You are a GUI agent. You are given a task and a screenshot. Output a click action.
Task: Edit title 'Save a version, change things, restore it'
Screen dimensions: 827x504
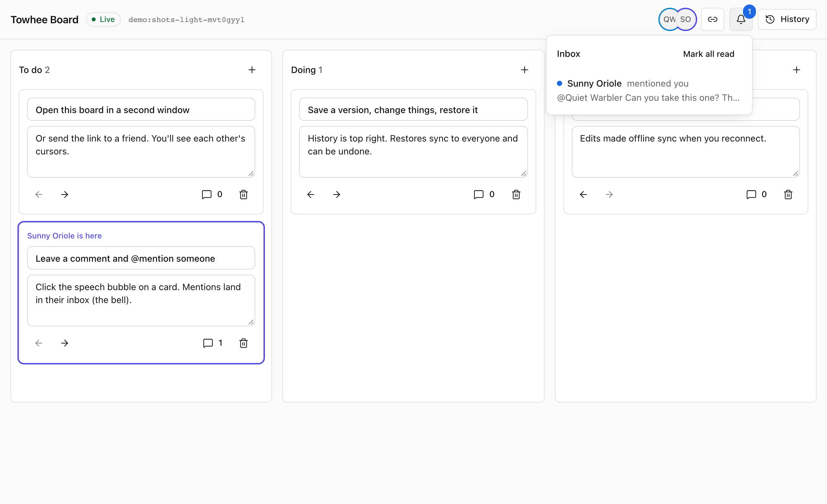[x=413, y=110]
